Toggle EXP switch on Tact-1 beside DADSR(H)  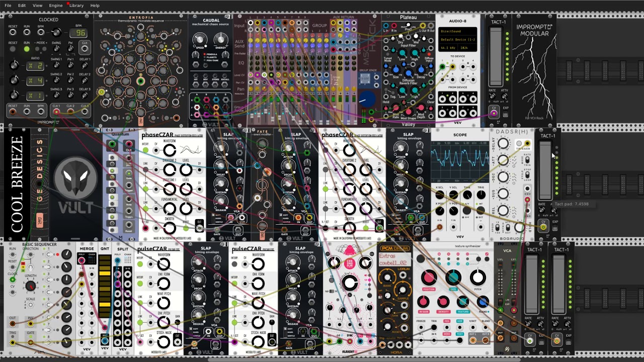point(555,228)
